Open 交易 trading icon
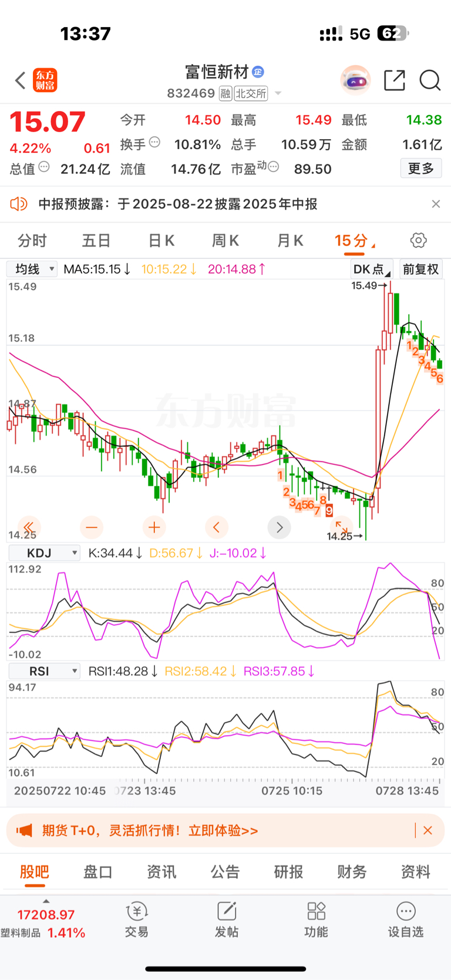 [137, 920]
